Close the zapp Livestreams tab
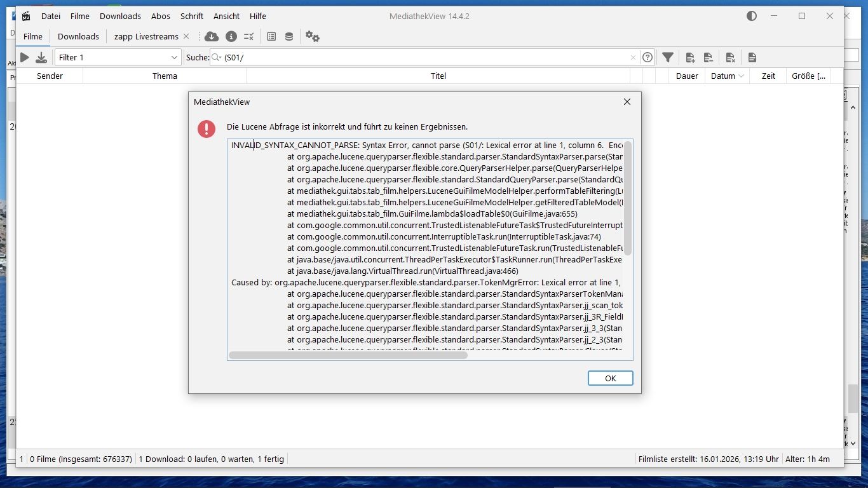 tap(186, 36)
